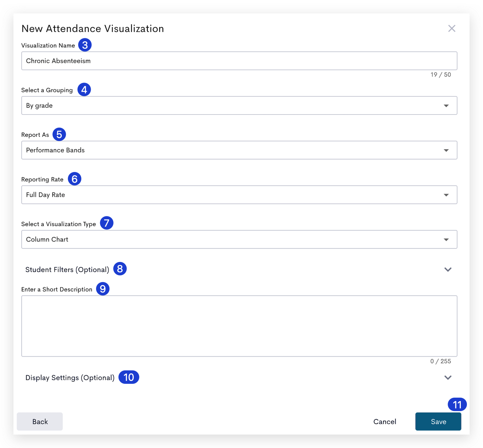Click the Report As label
Image resolution: width=483 pixels, height=448 pixels.
[35, 135]
